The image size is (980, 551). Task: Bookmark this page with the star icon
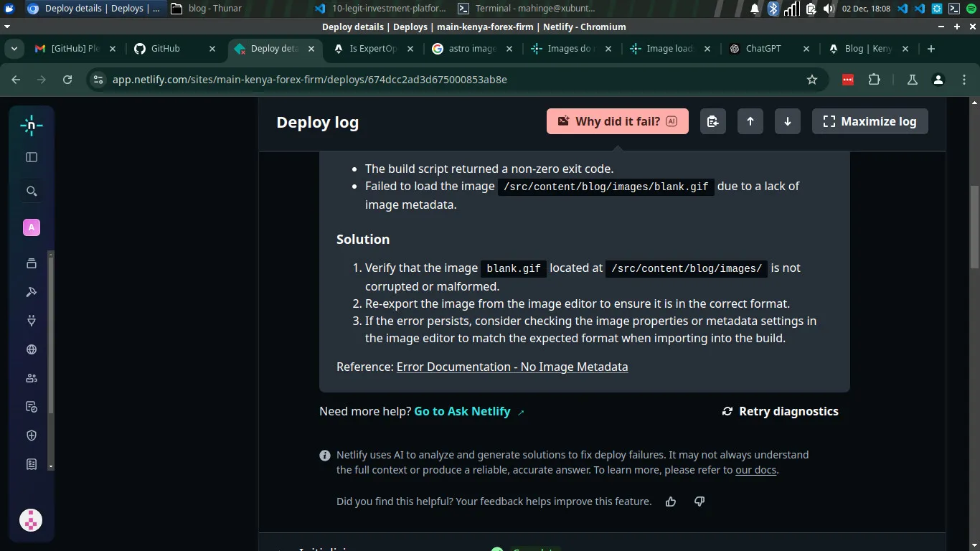[812, 80]
